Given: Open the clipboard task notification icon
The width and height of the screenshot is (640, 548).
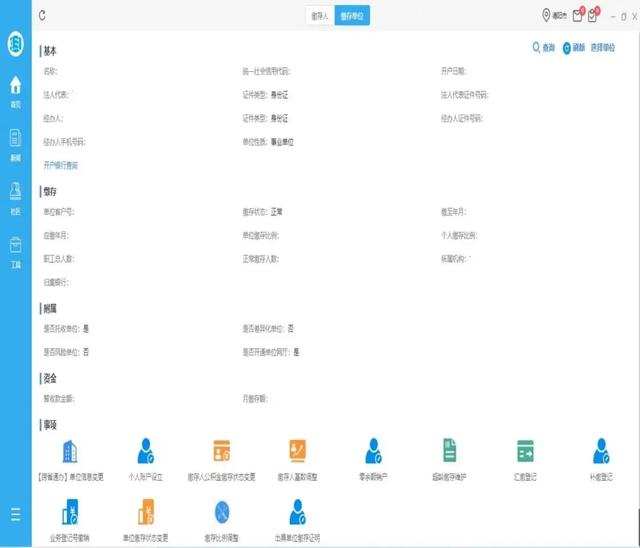Looking at the screenshot, I should coord(593,15).
